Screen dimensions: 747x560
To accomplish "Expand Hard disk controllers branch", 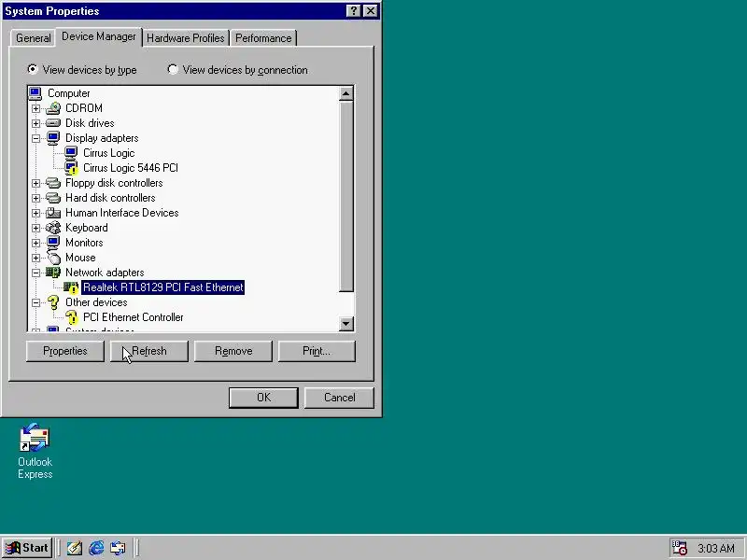I will 35,198.
